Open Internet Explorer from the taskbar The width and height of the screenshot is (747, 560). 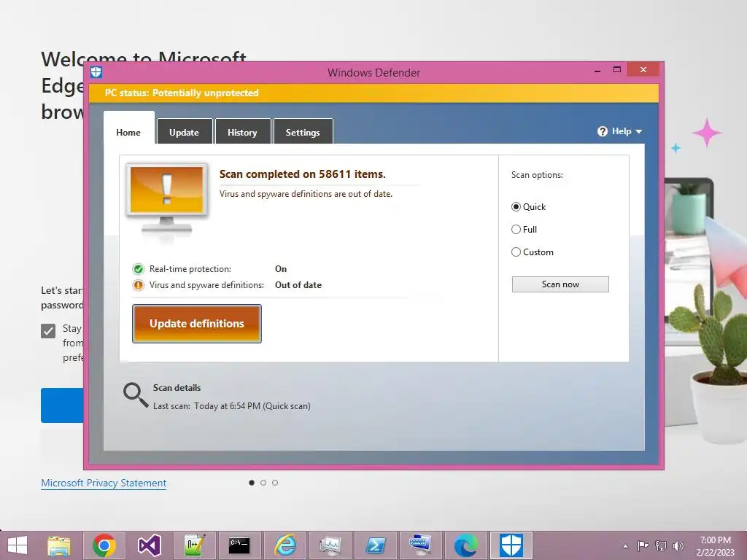click(285, 545)
